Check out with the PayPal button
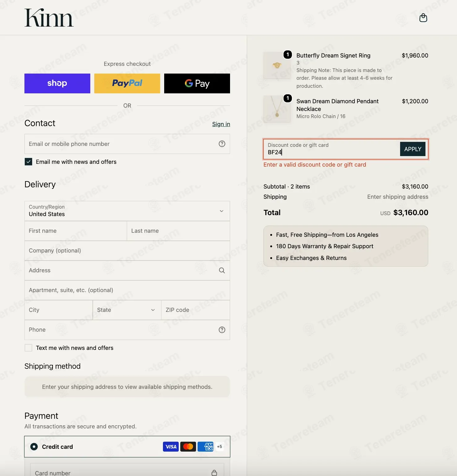457x476 pixels. (x=127, y=83)
